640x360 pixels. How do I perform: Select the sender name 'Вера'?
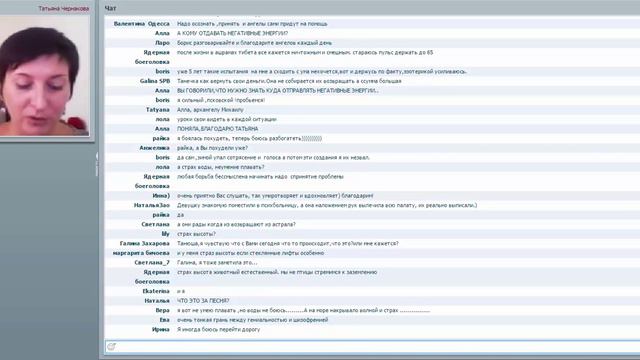[162, 310]
